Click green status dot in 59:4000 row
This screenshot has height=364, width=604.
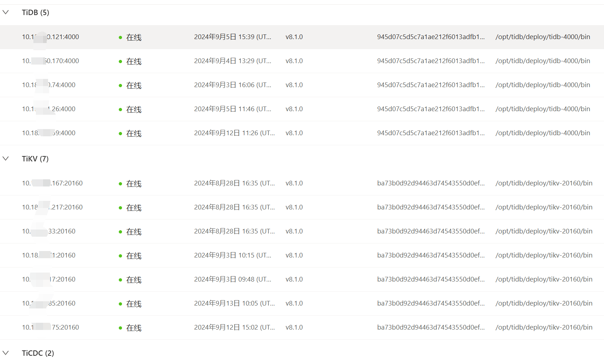[x=121, y=133]
